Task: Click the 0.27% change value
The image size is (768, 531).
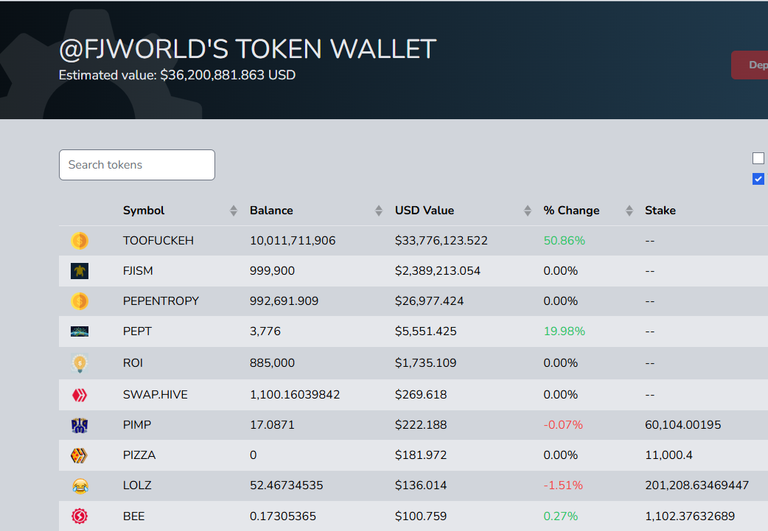Action: tap(560, 516)
